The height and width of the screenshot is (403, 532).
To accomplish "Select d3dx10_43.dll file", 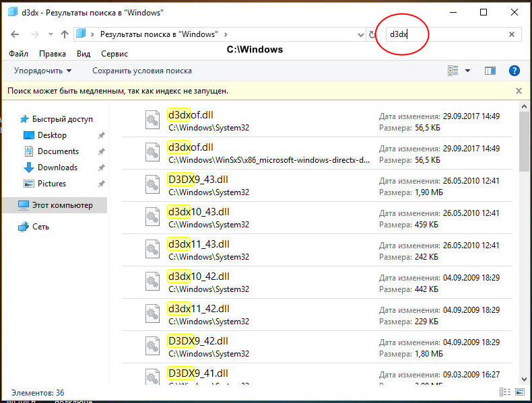I will [x=317, y=217].
